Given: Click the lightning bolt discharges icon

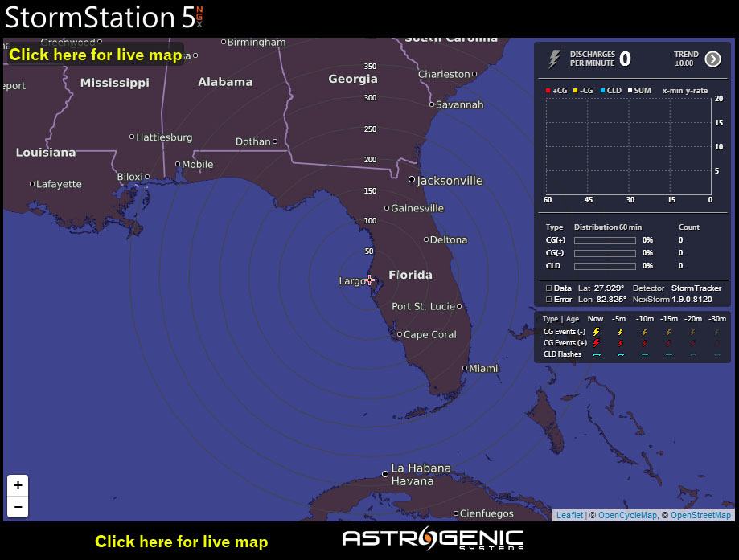Looking at the screenshot, I should pos(554,59).
